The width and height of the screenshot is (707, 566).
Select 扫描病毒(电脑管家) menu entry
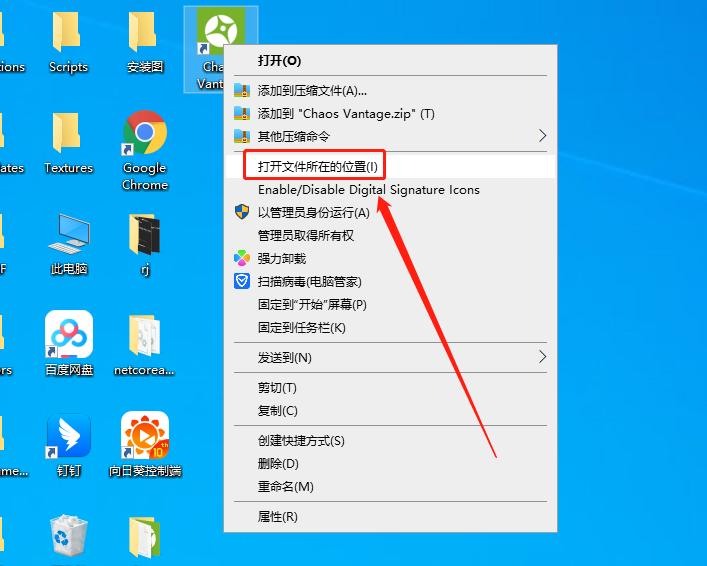[309, 281]
